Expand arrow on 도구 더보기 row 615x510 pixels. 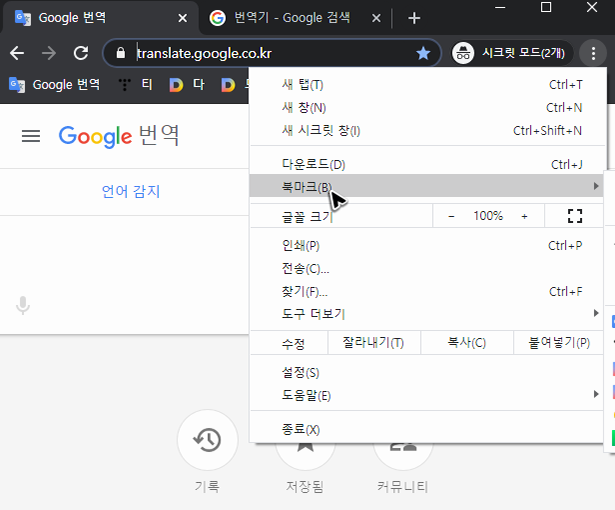pos(596,313)
